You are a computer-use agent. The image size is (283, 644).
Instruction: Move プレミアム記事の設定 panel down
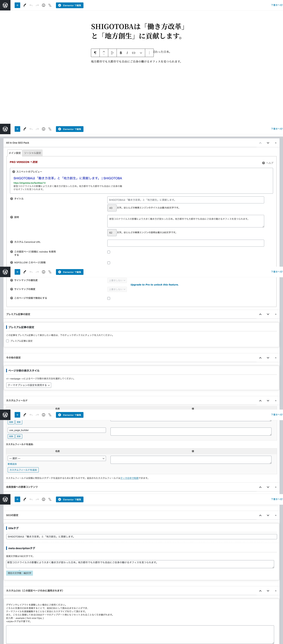click(268, 314)
